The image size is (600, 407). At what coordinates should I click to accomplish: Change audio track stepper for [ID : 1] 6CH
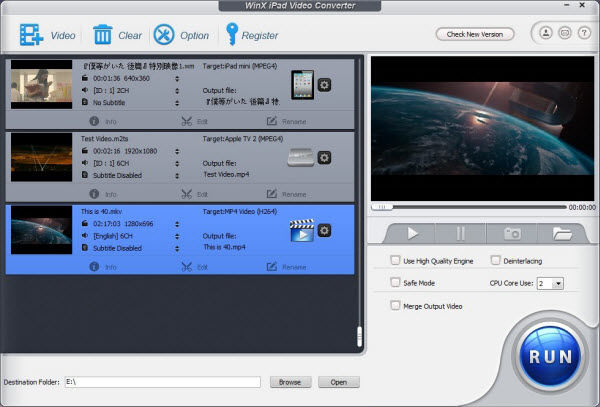(177, 163)
